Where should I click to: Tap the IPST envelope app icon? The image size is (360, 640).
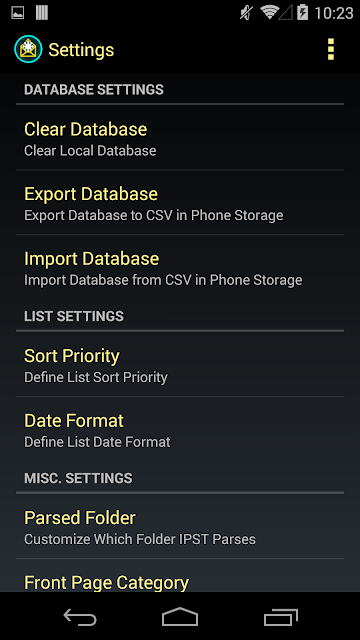point(28,49)
